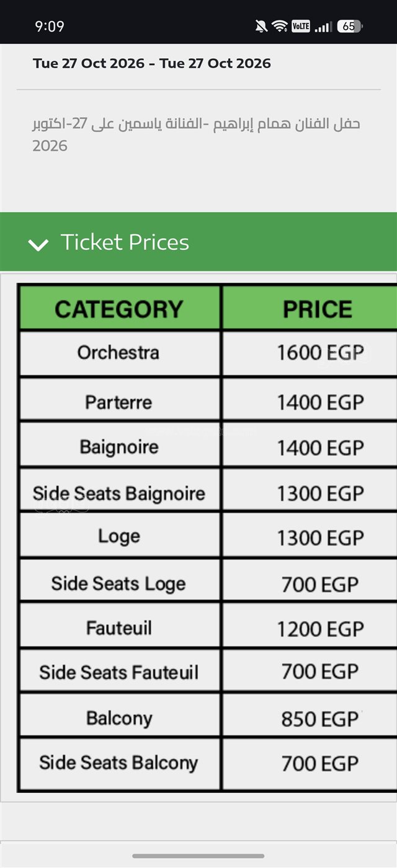Tap the Fauteuil 1200 EGP price
This screenshot has height=868, width=397.
coord(320,629)
